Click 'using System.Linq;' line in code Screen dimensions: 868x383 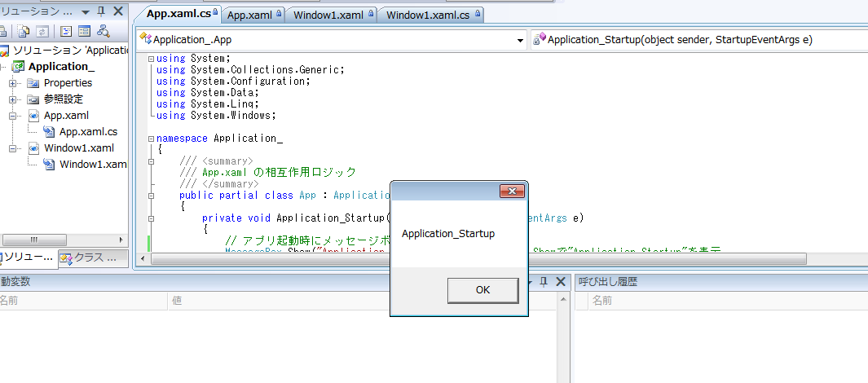click(x=208, y=104)
